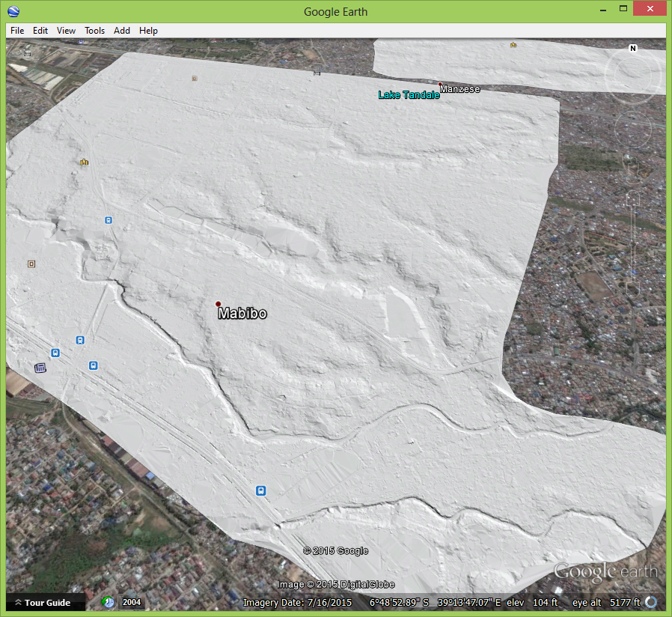672x617 pixels.
Task: Click the zoom in end of the zoom slider
Action: point(633,200)
